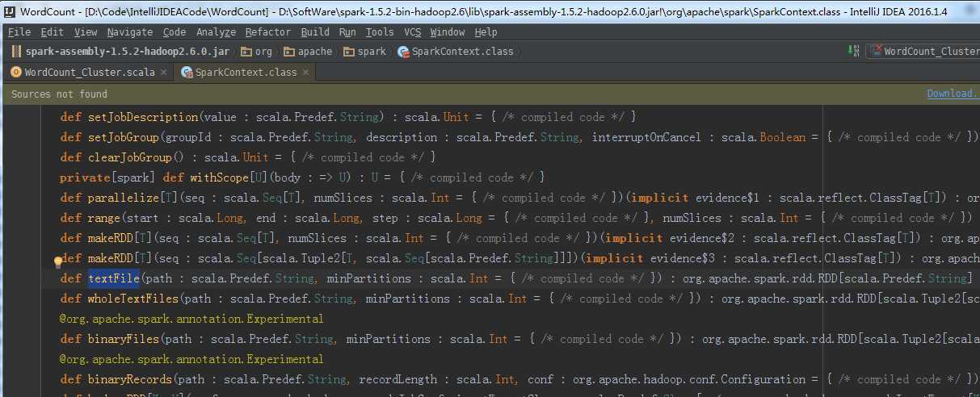Open the Tools menu
The width and height of the screenshot is (980, 397).
tap(380, 32)
